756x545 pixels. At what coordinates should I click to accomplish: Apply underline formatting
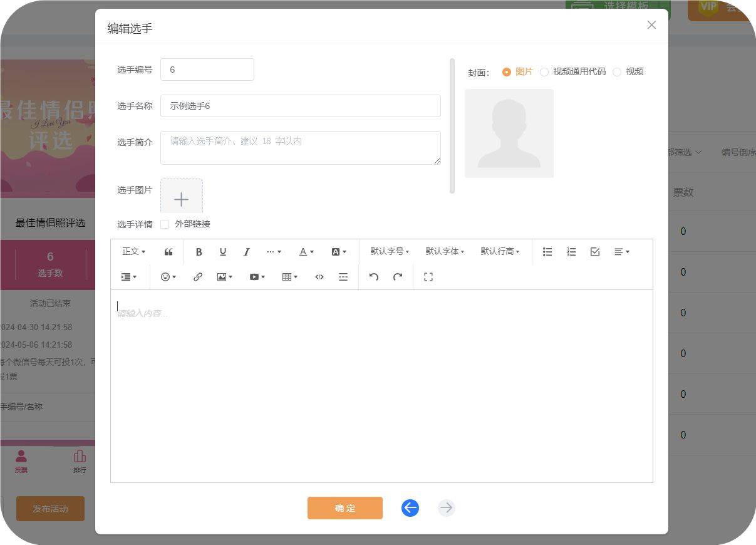pyautogui.click(x=222, y=252)
